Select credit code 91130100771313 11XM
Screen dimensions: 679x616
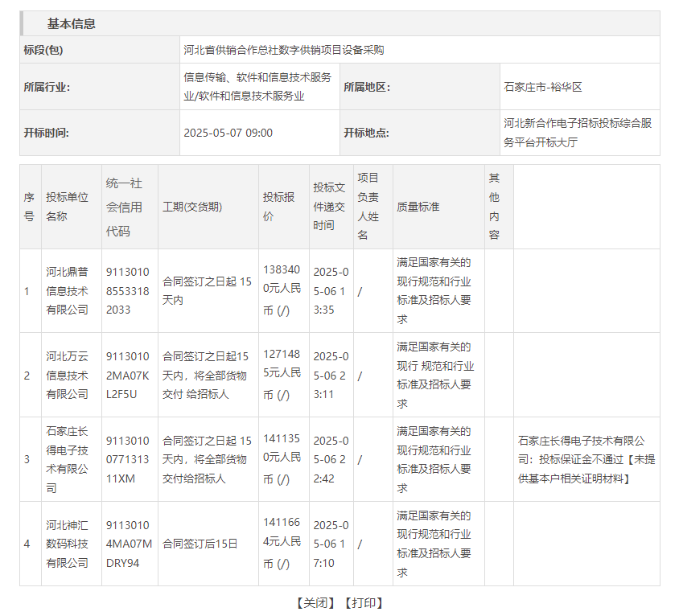pos(128,460)
